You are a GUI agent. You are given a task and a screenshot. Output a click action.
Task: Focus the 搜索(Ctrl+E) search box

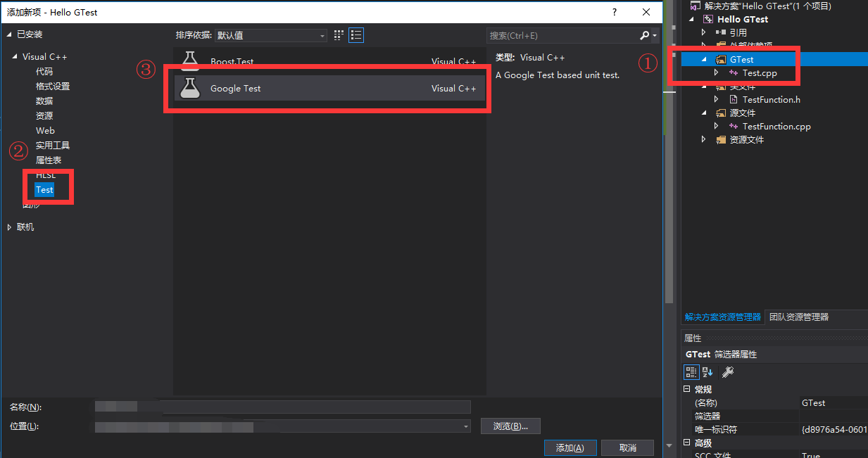563,35
